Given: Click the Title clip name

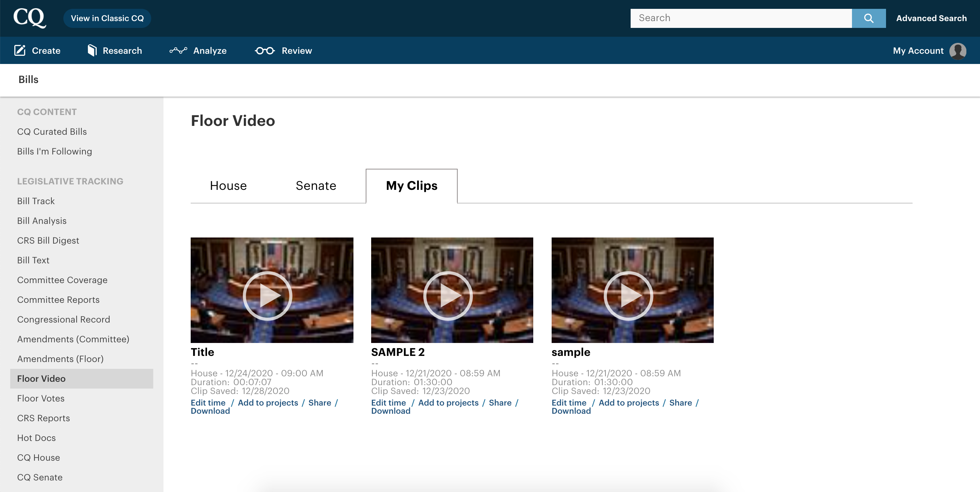Looking at the screenshot, I should pyautogui.click(x=202, y=352).
